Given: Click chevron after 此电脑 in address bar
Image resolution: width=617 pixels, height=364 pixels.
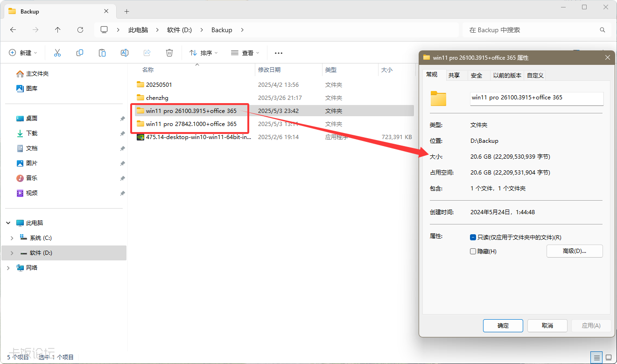Looking at the screenshot, I should [158, 30].
